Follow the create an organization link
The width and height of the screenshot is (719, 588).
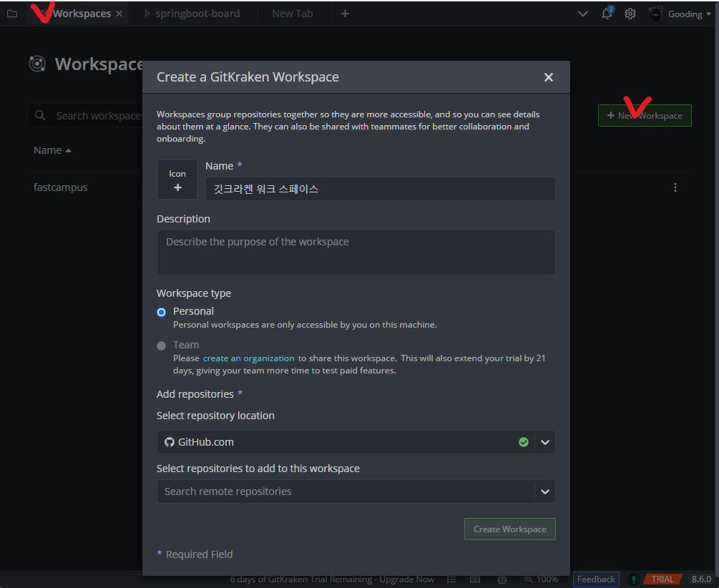point(248,358)
